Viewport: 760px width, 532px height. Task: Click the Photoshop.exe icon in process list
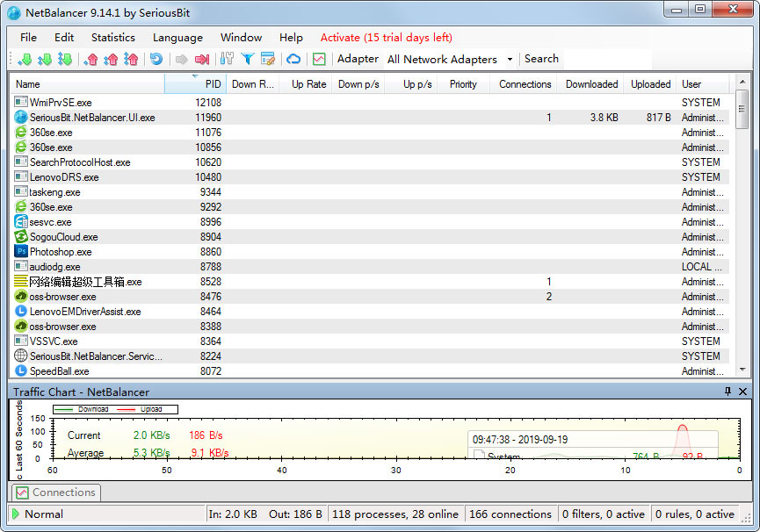[21, 252]
